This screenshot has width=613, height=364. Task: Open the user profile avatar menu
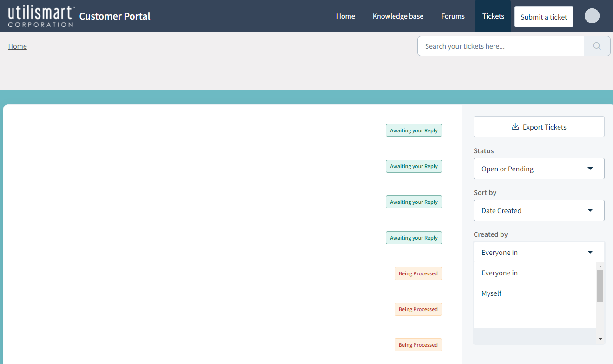coord(592,16)
